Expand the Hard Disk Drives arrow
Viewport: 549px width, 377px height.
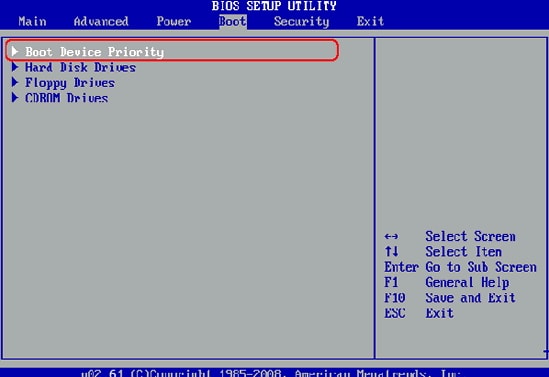click(x=15, y=67)
